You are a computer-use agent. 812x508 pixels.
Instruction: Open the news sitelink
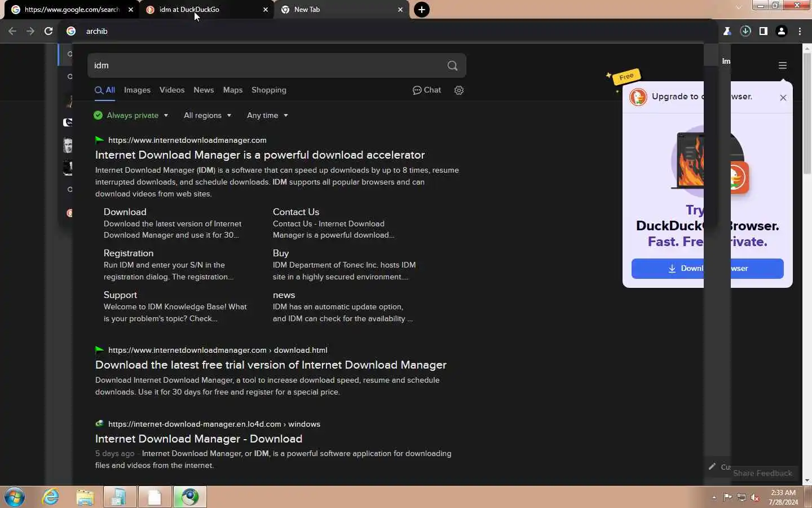284,295
